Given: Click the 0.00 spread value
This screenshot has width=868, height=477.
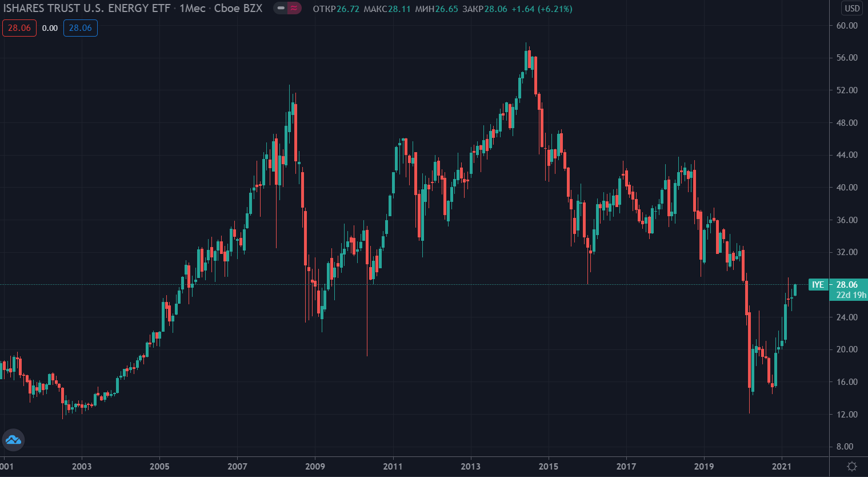Looking at the screenshot, I should click(50, 28).
